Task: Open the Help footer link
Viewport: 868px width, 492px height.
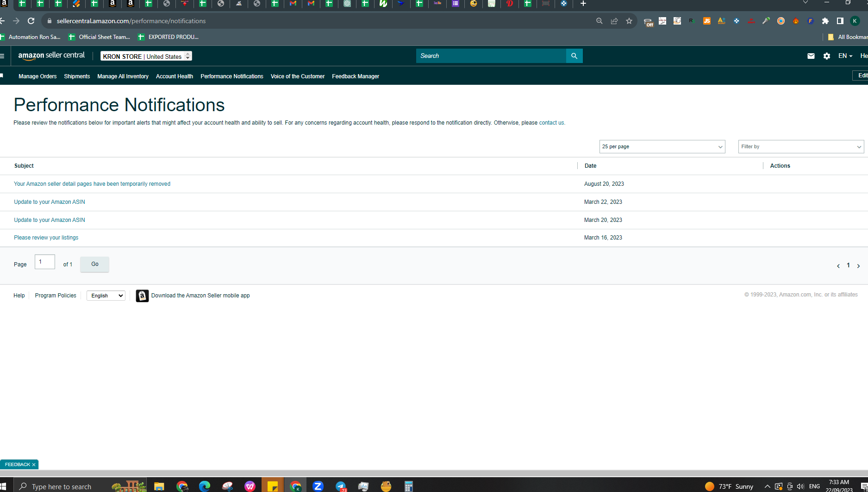Action: tap(19, 296)
